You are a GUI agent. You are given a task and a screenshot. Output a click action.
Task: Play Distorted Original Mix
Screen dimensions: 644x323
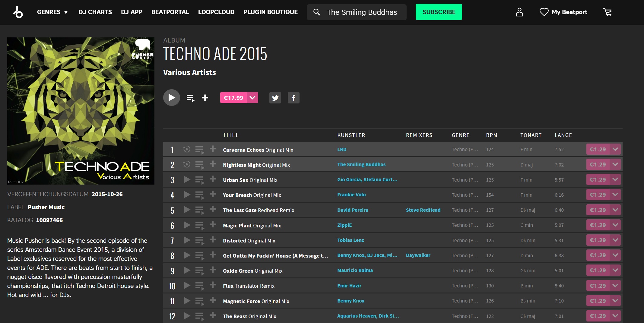click(187, 240)
